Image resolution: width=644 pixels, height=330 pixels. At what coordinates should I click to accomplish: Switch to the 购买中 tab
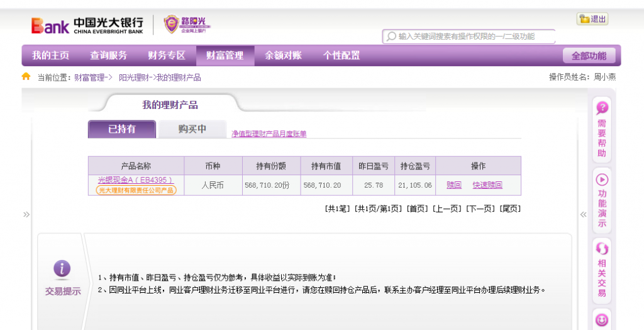point(192,129)
